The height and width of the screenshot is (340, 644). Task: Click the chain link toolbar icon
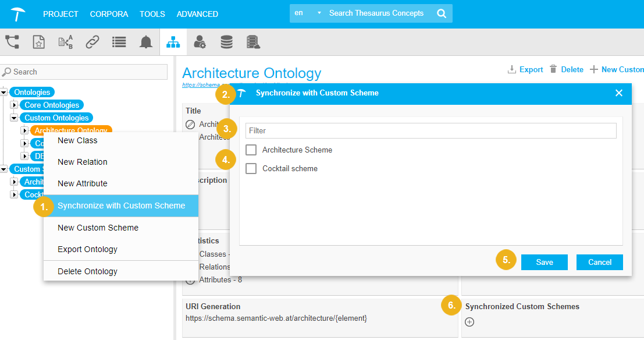click(x=92, y=42)
